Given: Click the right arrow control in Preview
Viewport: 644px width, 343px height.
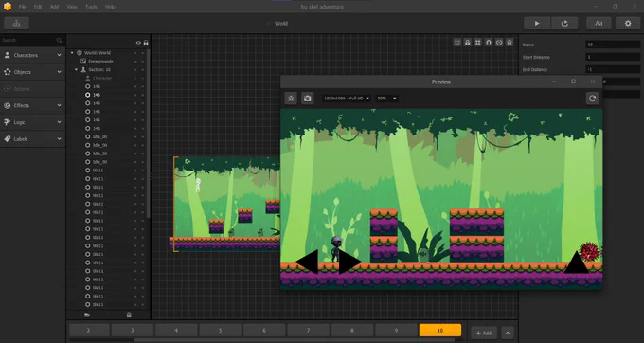Looking at the screenshot, I should [x=349, y=262].
